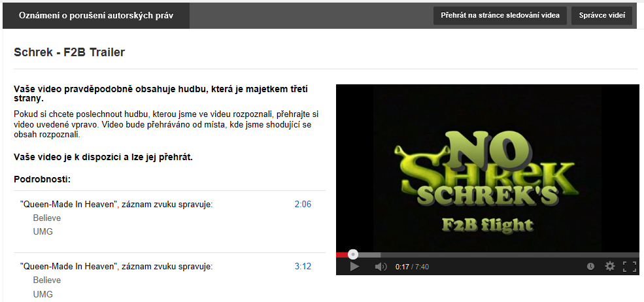This screenshot has height=302, width=644.
Task: Click the second 'UMG' rights holder entry
Action: click(43, 294)
